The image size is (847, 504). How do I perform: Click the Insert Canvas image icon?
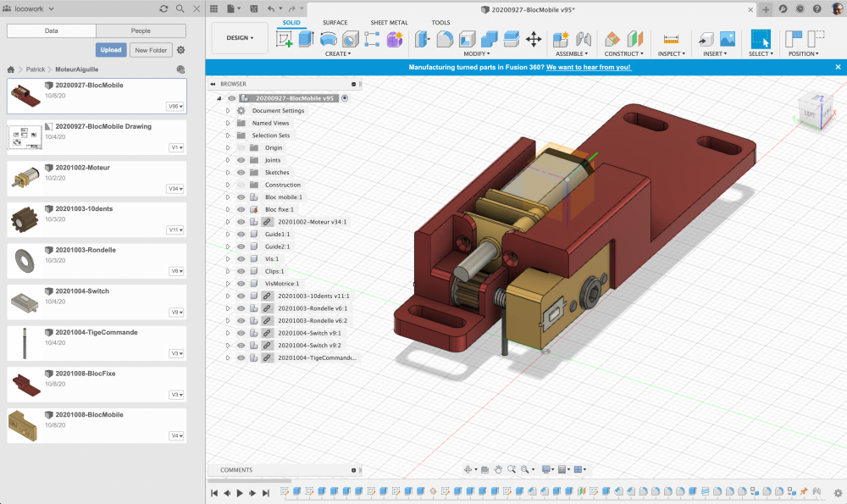coord(727,39)
